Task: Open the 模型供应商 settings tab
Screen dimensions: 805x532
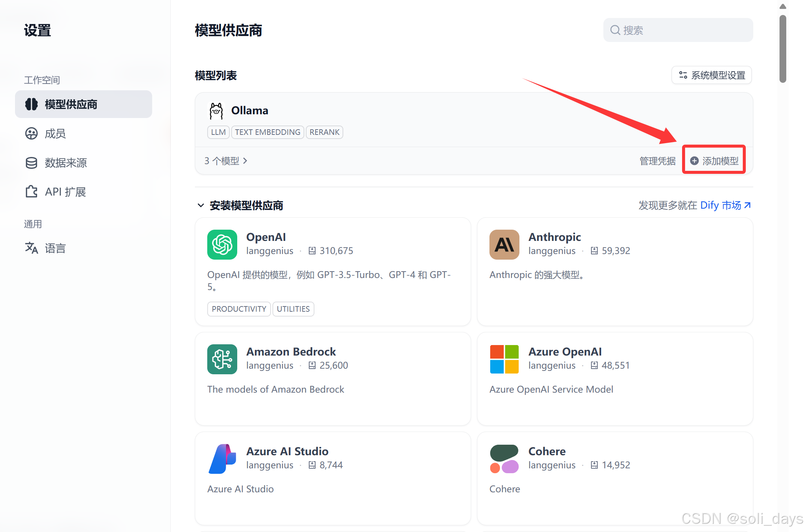Action: coord(84,104)
